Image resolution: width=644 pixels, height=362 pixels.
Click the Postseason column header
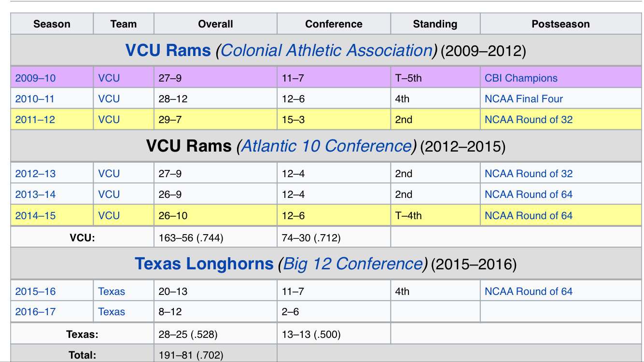pyautogui.click(x=561, y=24)
